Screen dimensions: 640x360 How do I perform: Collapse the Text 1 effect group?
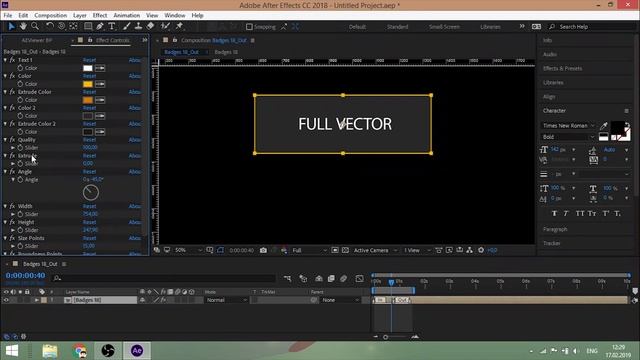point(5,60)
